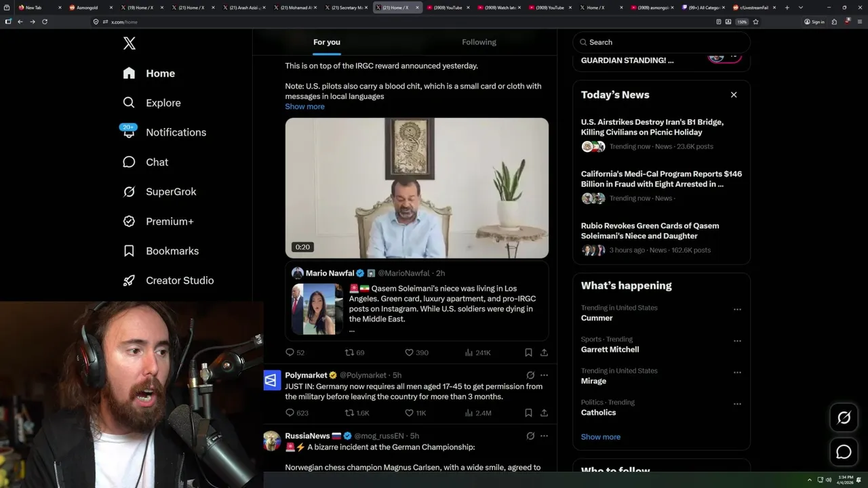Switch to the Following tab

tap(479, 42)
